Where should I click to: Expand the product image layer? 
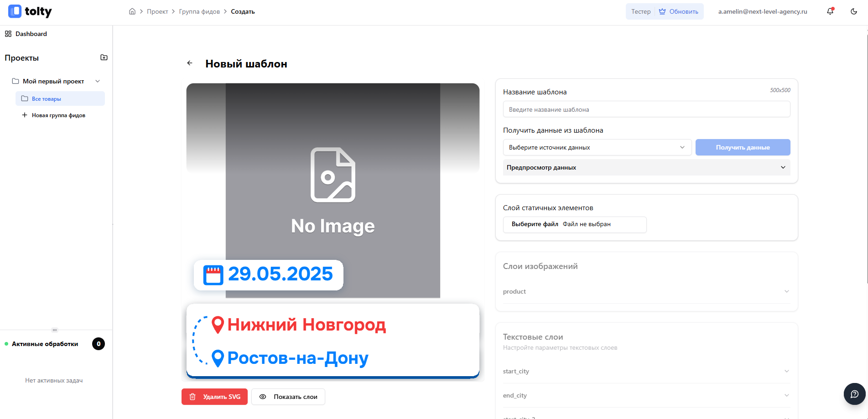coord(646,291)
